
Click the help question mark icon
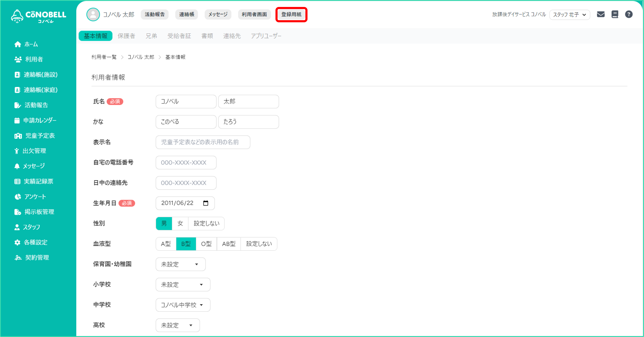629,14
